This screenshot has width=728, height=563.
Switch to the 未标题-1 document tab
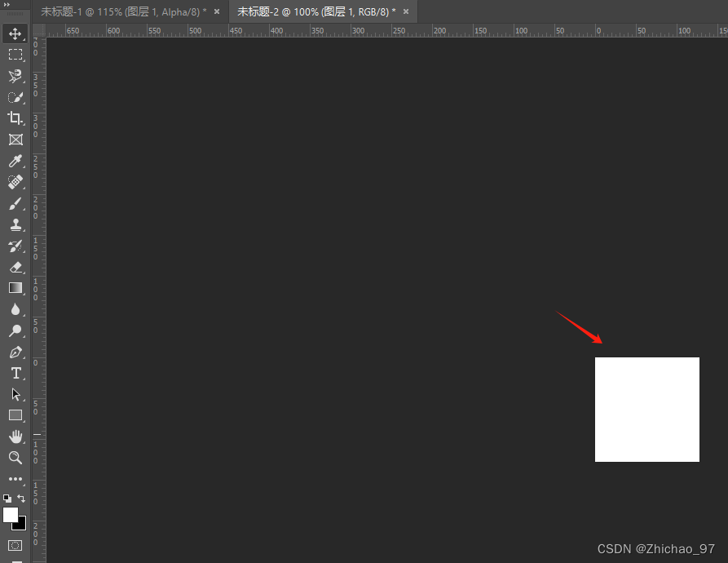(x=123, y=11)
